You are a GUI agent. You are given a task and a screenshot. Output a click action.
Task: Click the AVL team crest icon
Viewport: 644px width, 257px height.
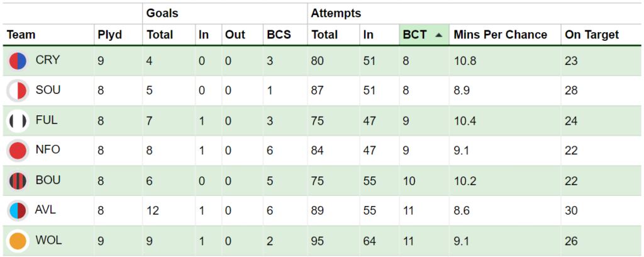pyautogui.click(x=18, y=211)
